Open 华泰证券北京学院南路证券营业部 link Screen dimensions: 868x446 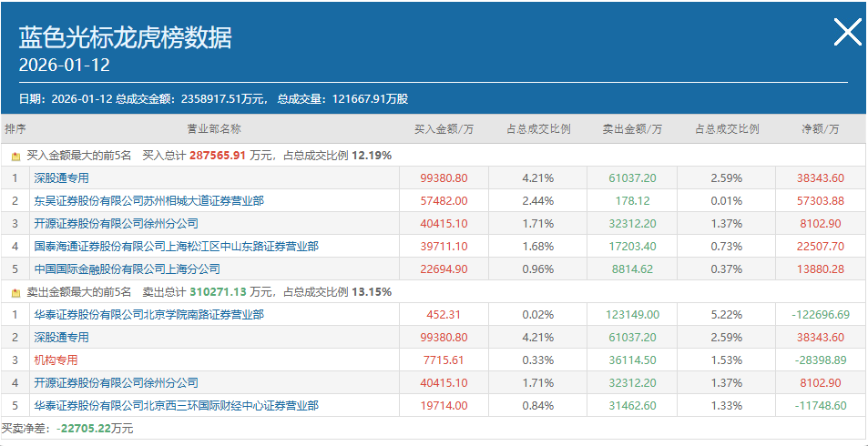[x=148, y=314]
